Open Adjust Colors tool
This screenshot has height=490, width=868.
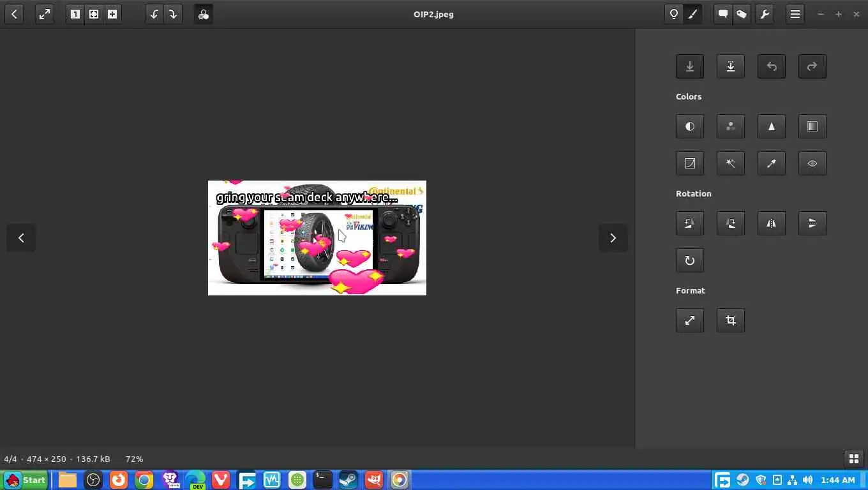click(731, 126)
